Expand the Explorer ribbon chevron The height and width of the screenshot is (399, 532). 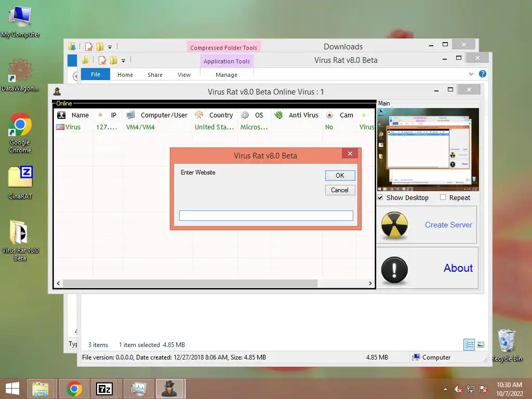tap(471, 74)
